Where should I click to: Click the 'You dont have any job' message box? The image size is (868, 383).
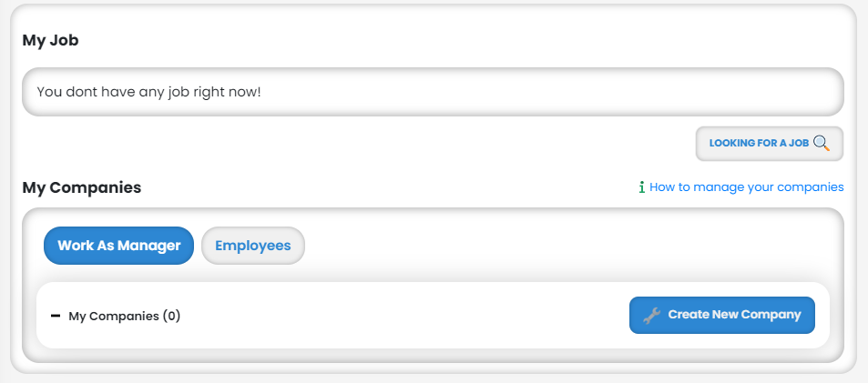(x=433, y=92)
